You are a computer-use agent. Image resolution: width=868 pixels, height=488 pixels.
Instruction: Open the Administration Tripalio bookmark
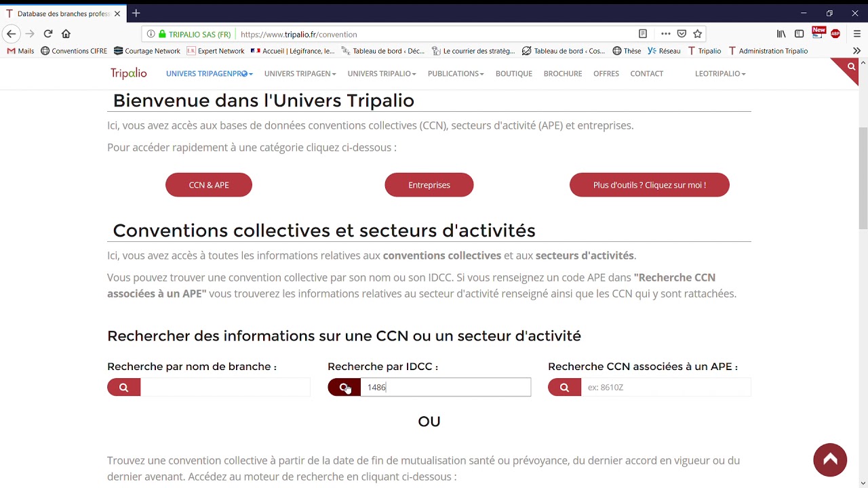(x=768, y=51)
